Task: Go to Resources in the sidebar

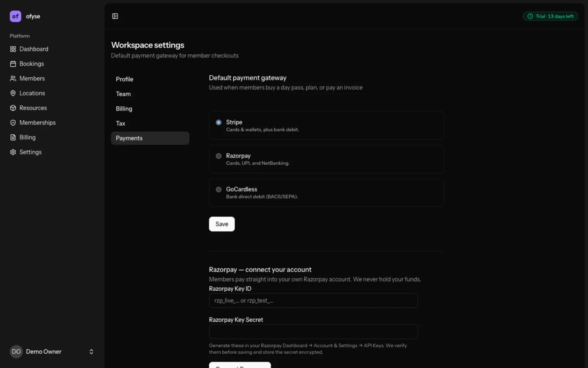Action: pos(33,108)
